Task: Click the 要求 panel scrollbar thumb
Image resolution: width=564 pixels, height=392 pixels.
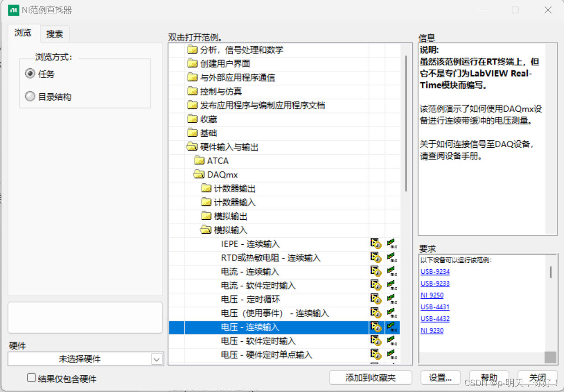Action: coord(551,272)
